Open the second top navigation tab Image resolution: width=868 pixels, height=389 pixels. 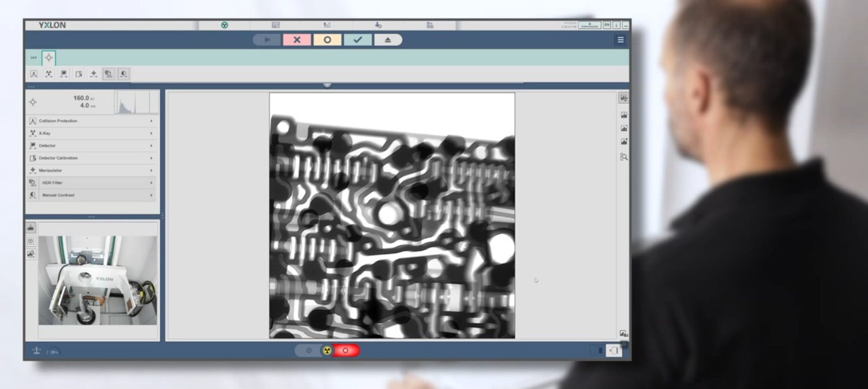pyautogui.click(x=275, y=25)
